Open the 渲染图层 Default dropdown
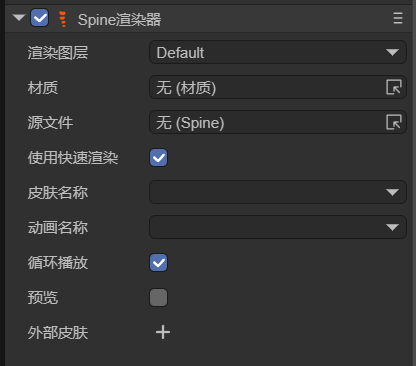Viewport: 416px width, 366px height. coord(278,52)
